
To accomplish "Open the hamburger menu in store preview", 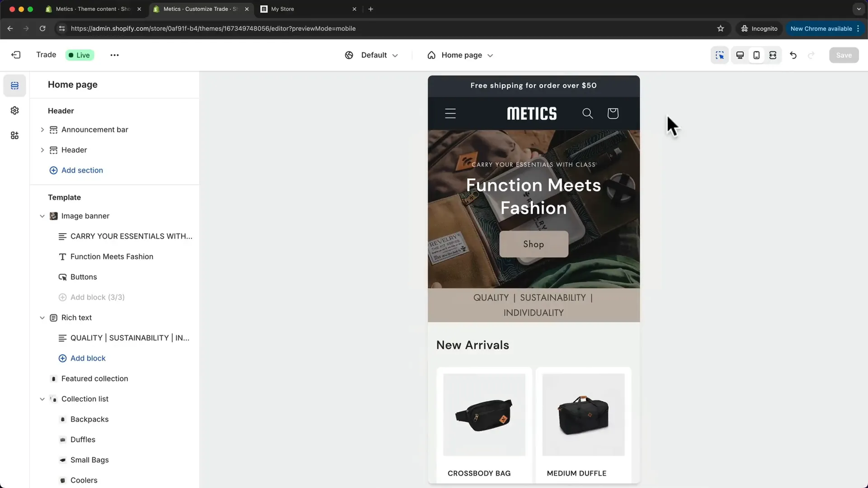I will coord(450,113).
